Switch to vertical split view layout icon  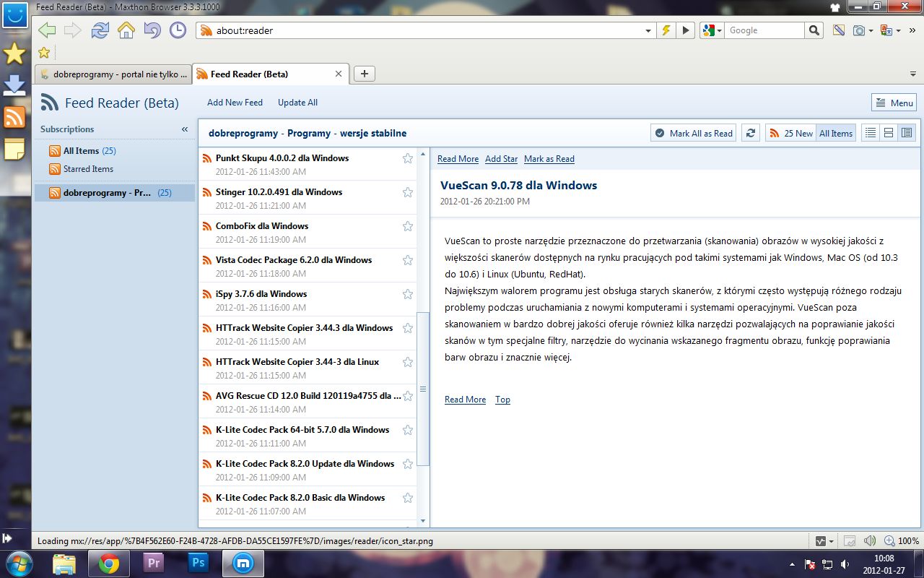tap(907, 133)
